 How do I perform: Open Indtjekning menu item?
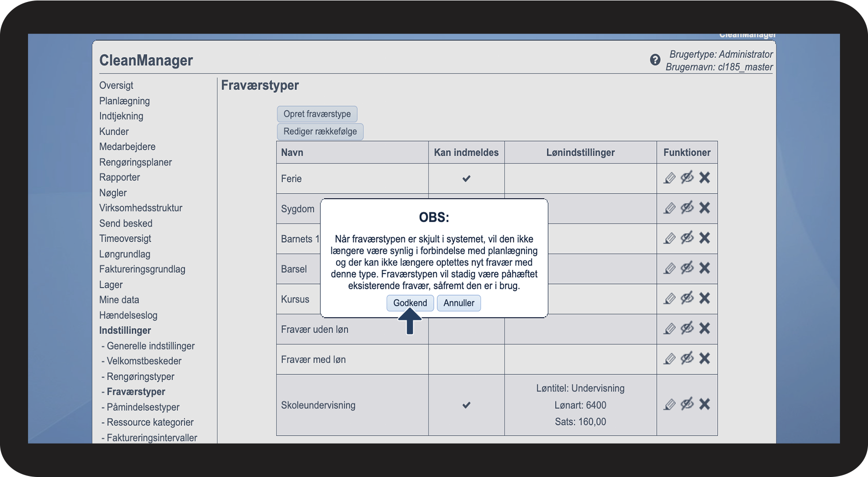(121, 116)
